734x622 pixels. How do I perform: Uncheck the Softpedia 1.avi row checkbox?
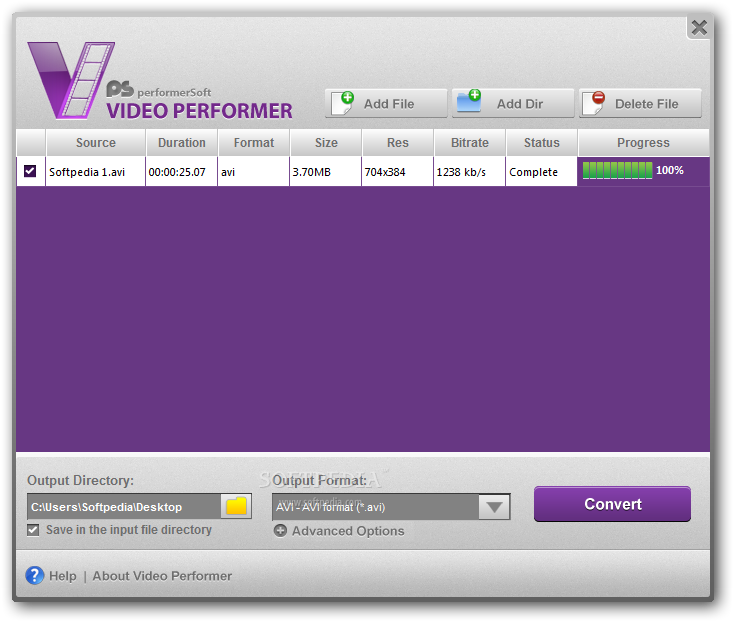(x=30, y=171)
